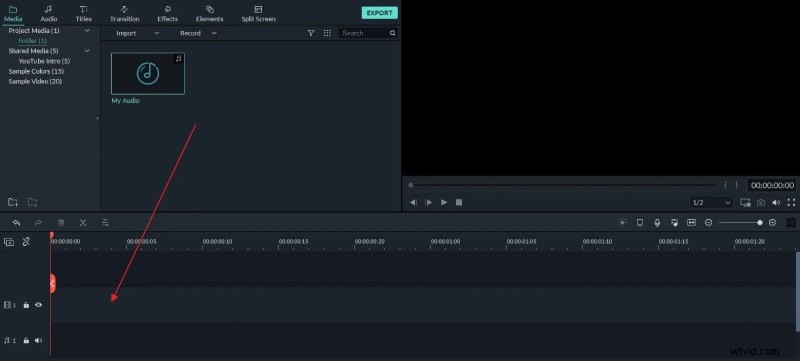
Task: Click the preview Play button
Action: (x=444, y=202)
